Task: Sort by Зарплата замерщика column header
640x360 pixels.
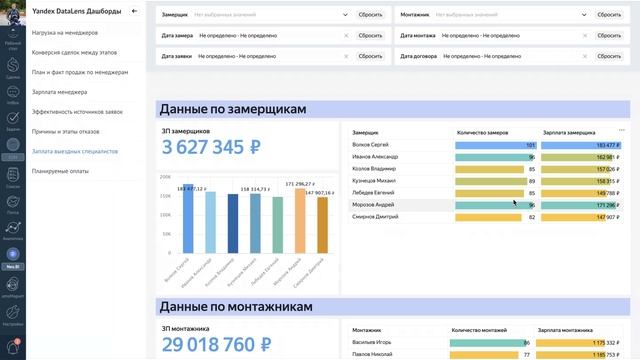Action: point(569,133)
